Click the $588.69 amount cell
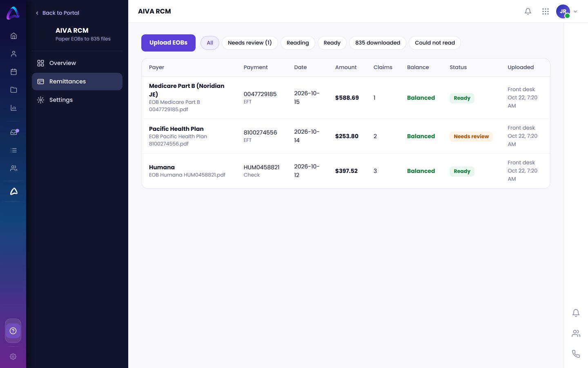Viewport: 588px width, 368px height. point(347,98)
